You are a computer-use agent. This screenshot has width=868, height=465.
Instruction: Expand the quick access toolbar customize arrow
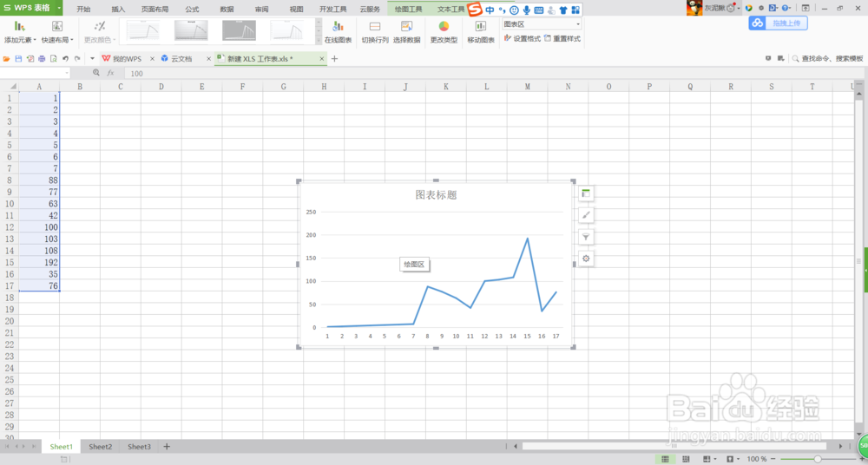(93, 58)
